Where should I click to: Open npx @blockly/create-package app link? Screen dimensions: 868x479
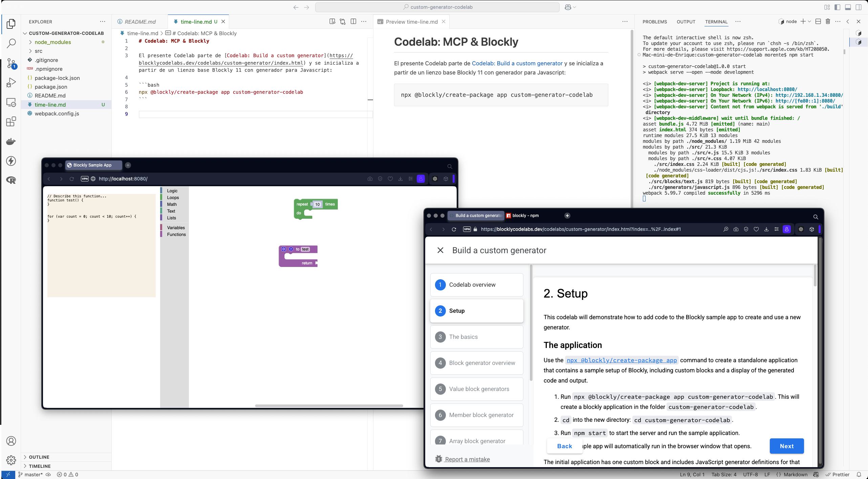click(x=622, y=360)
